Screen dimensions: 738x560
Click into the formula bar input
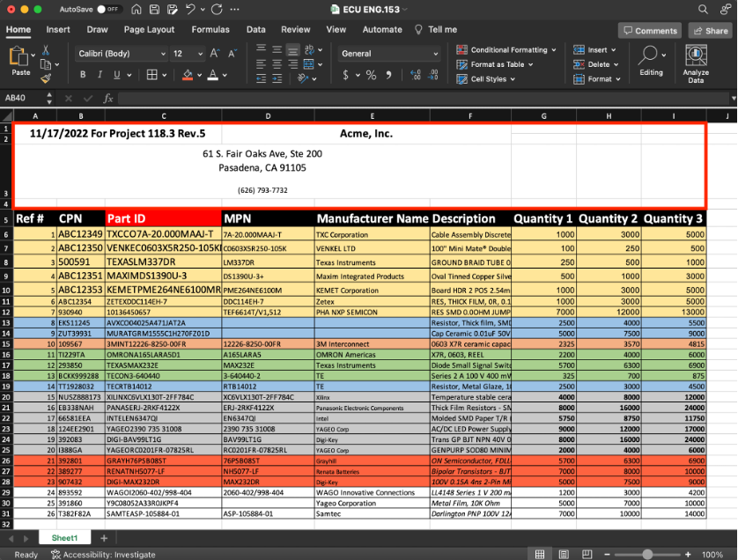pos(424,98)
